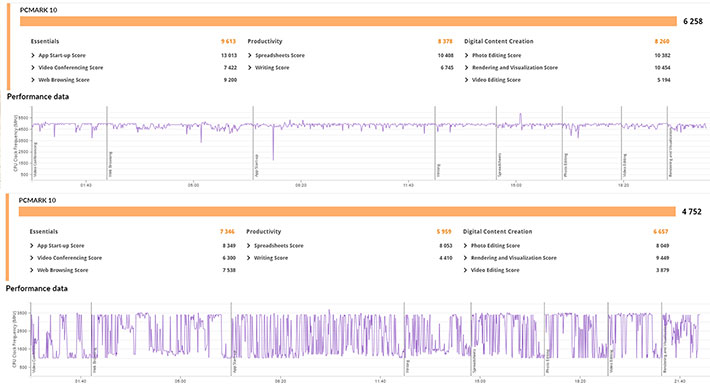Click Performance data heading under 4 752 result
Viewport: 710px width, 392px height.
(x=37, y=288)
